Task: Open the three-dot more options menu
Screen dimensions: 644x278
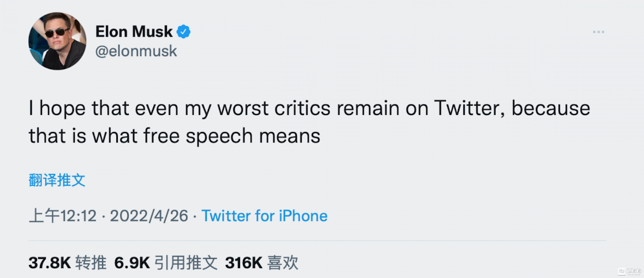Action: coord(598,32)
